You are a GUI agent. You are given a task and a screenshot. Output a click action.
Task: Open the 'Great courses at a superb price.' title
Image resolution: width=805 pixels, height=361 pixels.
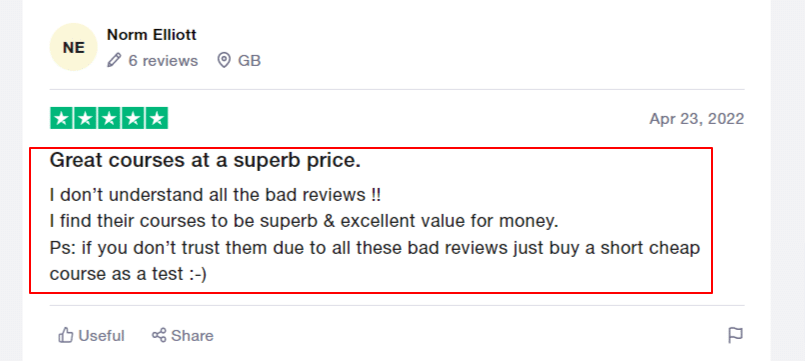[205, 161]
